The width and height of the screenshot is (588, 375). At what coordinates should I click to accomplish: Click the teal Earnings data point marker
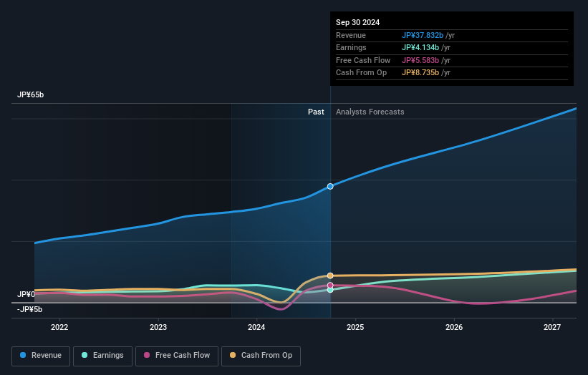coord(330,290)
